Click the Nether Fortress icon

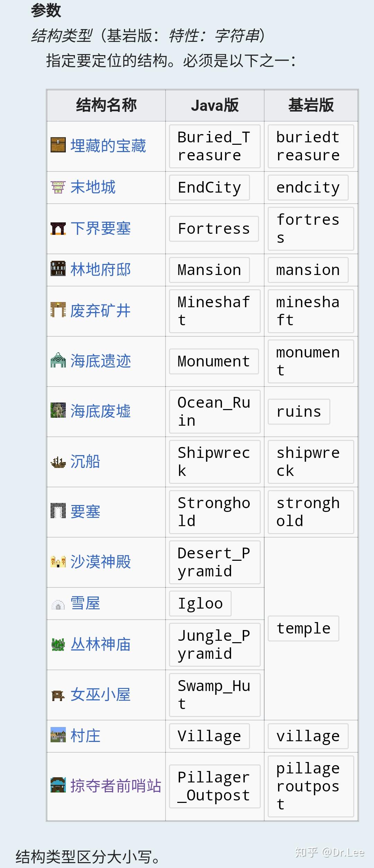[x=58, y=229]
